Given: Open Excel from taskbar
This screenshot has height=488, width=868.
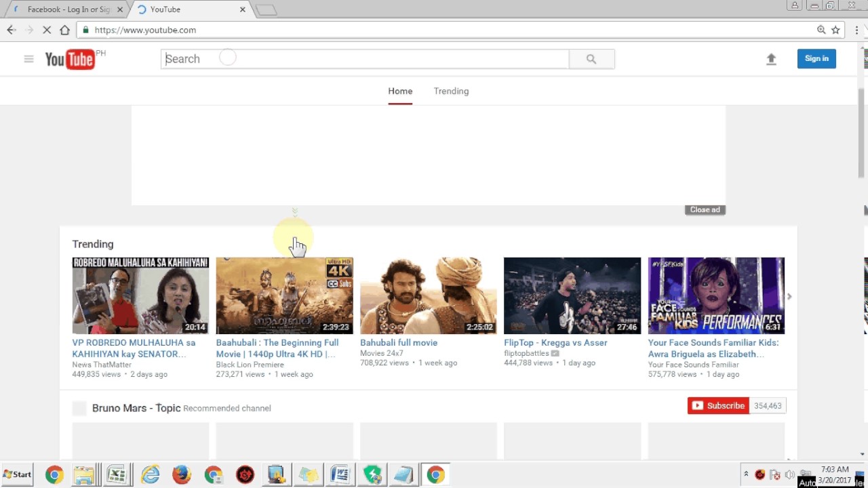Looking at the screenshot, I should [x=117, y=474].
